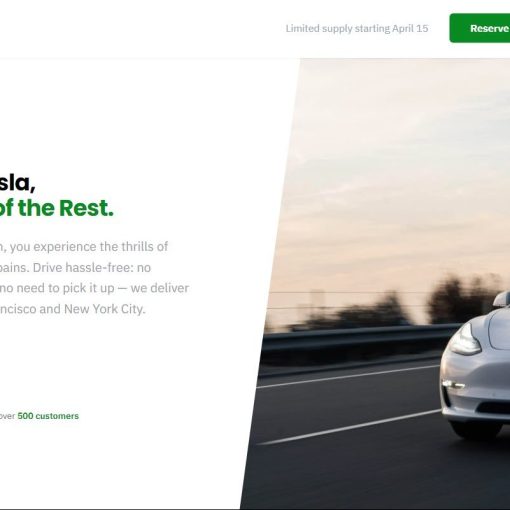Viewport: 510px width, 510px height.
Task: Click the blurred dark trees in photo
Action: click(464, 298)
